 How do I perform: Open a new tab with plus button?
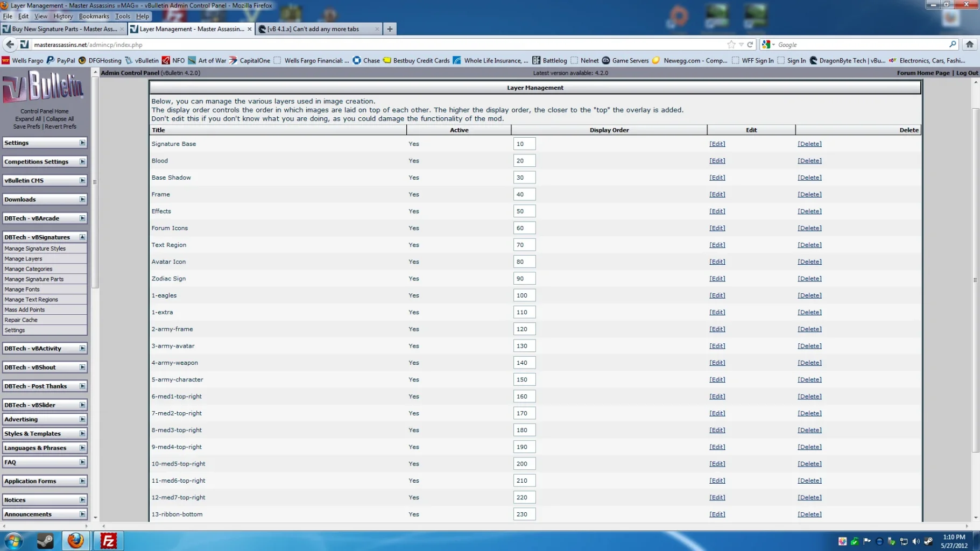390,29
